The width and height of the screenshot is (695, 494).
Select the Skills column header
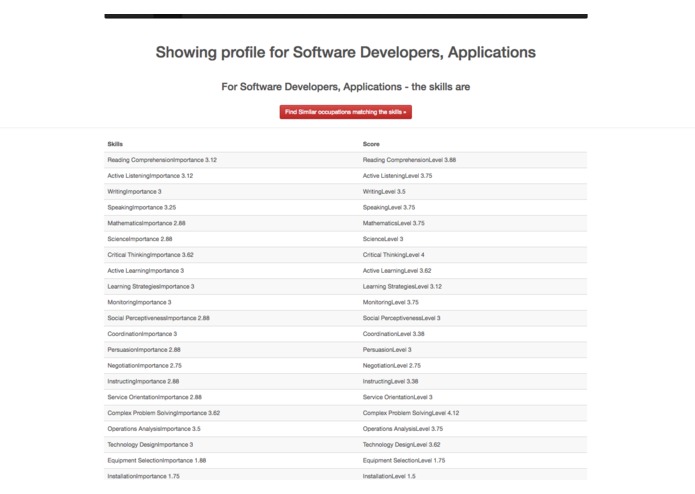pos(115,144)
